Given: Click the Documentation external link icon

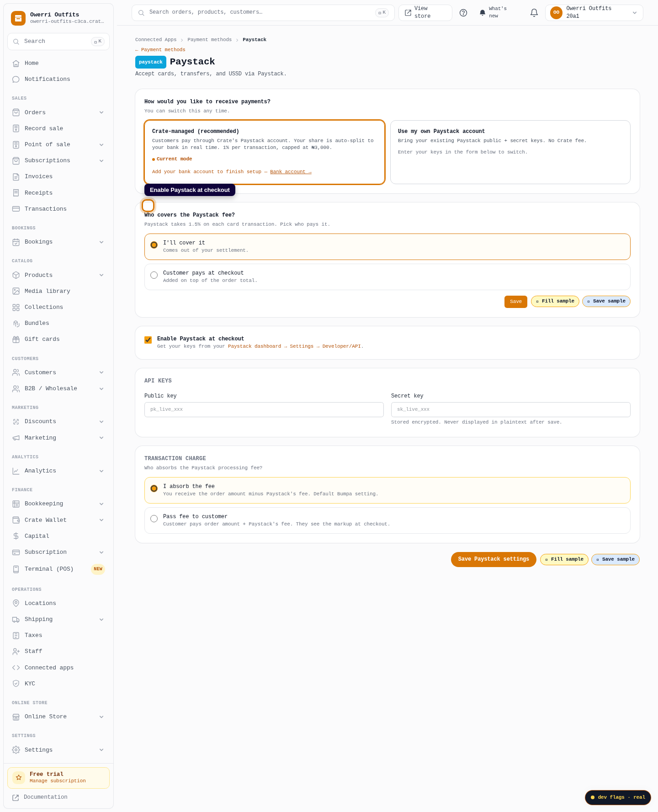Looking at the screenshot, I should (16, 797).
